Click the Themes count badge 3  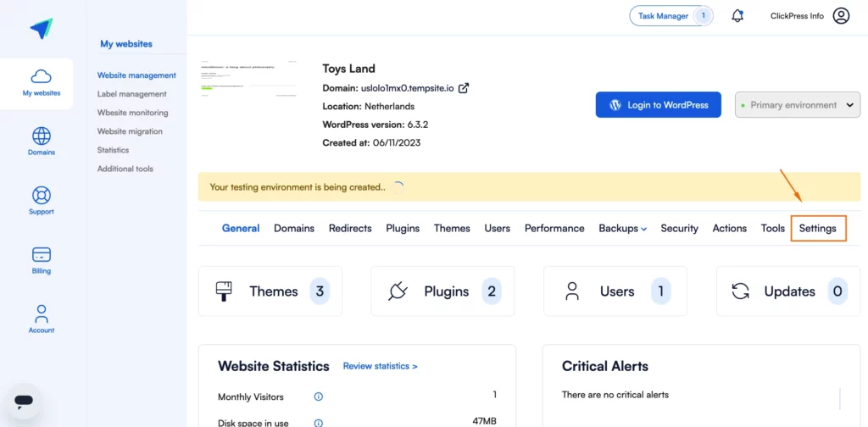(x=320, y=291)
